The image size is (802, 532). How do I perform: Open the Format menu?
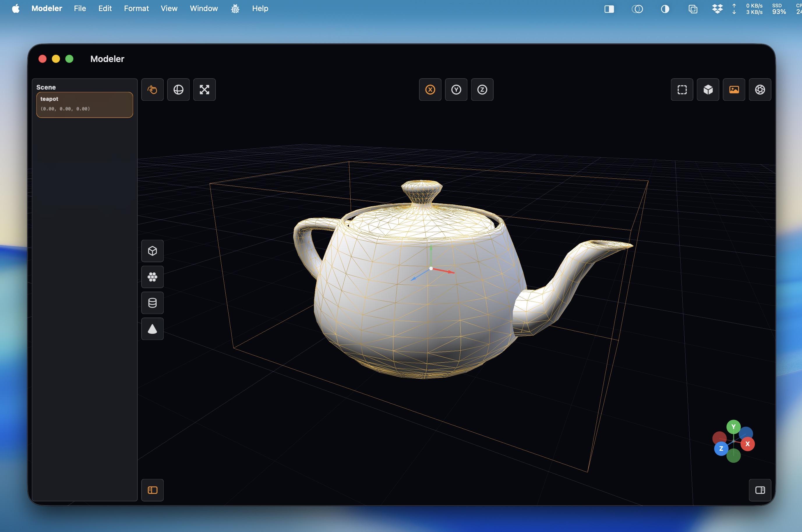(x=136, y=8)
